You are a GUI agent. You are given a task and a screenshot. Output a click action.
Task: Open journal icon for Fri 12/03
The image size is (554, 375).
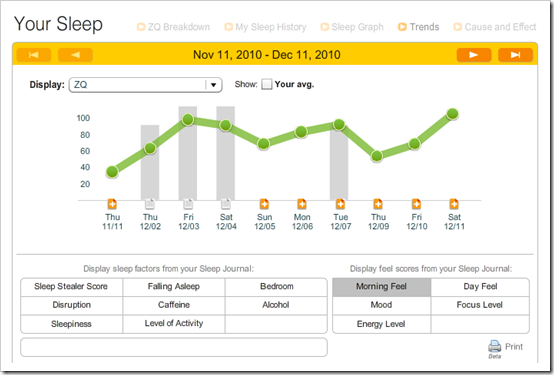(188, 204)
